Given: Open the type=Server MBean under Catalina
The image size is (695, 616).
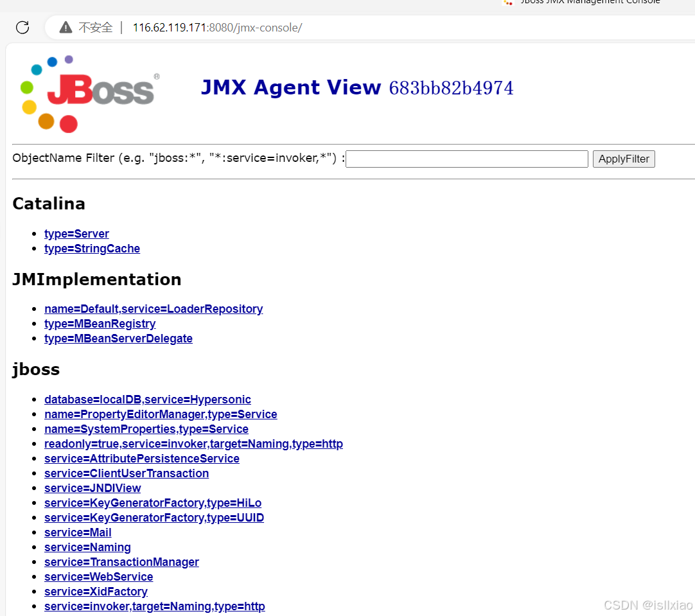Looking at the screenshot, I should tap(76, 233).
